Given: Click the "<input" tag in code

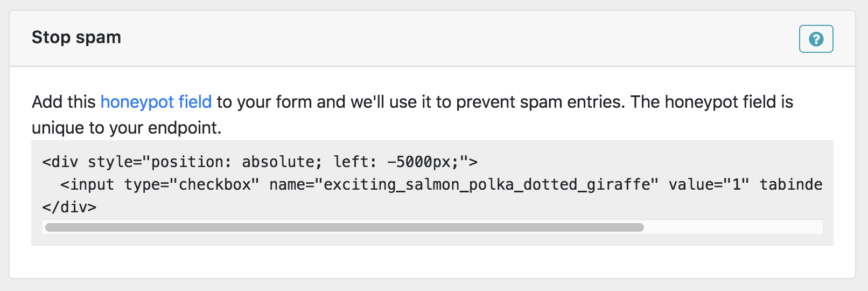Looking at the screenshot, I should click(87, 184).
